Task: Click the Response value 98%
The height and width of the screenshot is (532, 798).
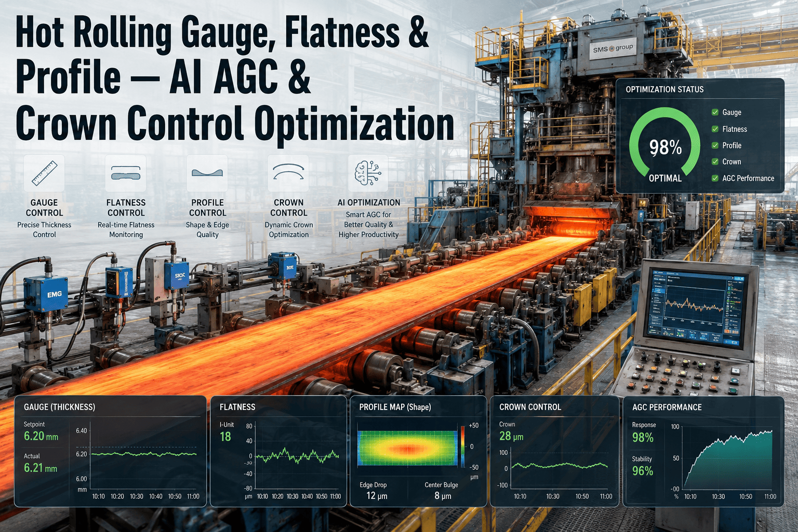Action: click(x=643, y=437)
